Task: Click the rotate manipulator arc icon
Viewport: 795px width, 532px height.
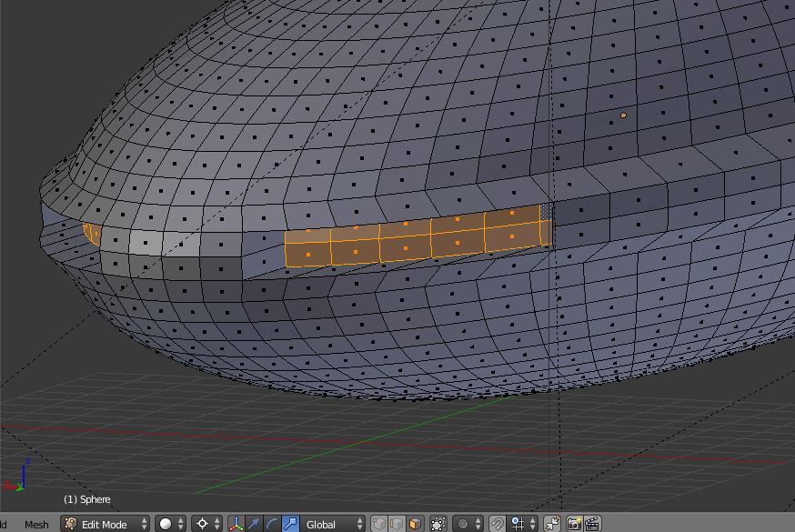Action: [273, 524]
